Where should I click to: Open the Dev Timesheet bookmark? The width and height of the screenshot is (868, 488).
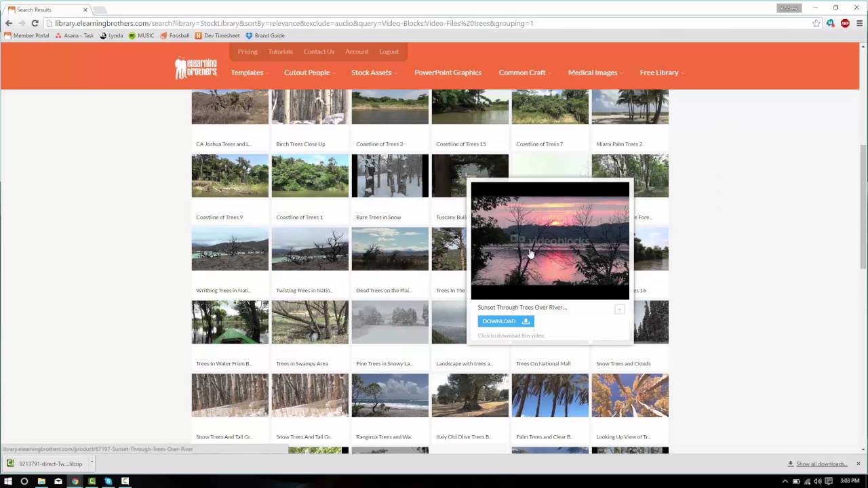pos(217,36)
